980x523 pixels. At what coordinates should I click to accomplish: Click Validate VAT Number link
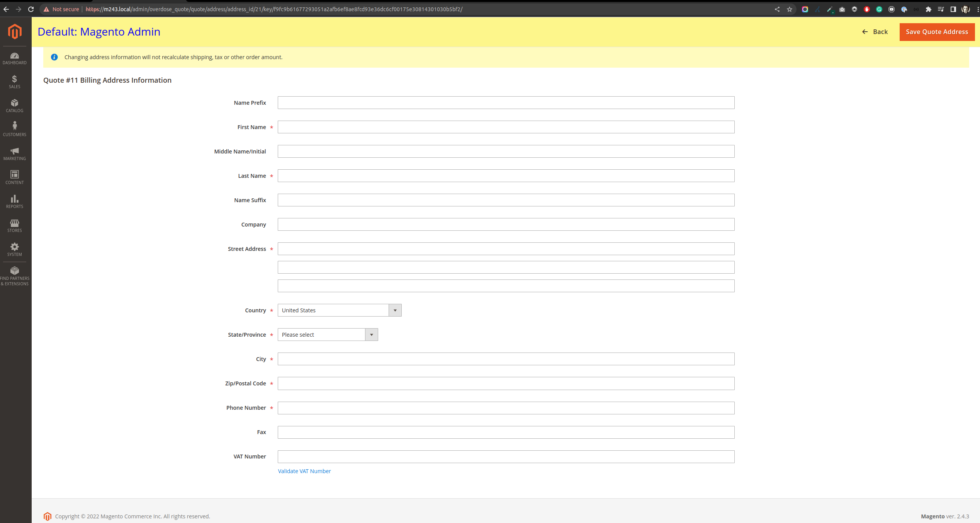click(x=304, y=471)
